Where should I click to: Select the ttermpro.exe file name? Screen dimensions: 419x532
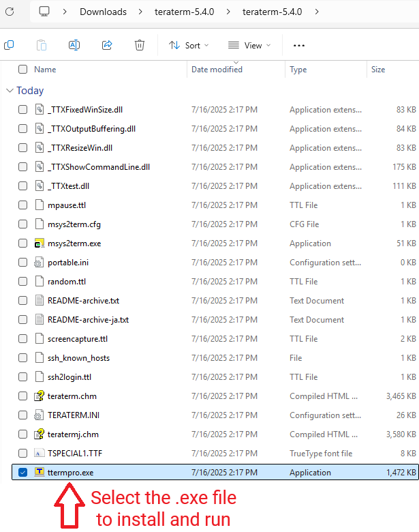[x=70, y=472]
